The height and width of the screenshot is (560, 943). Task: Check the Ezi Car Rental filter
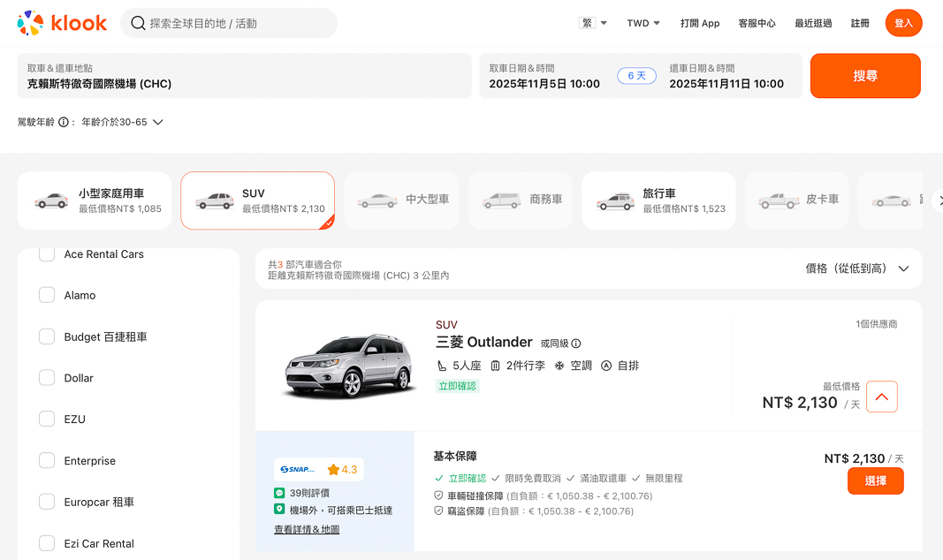click(47, 543)
